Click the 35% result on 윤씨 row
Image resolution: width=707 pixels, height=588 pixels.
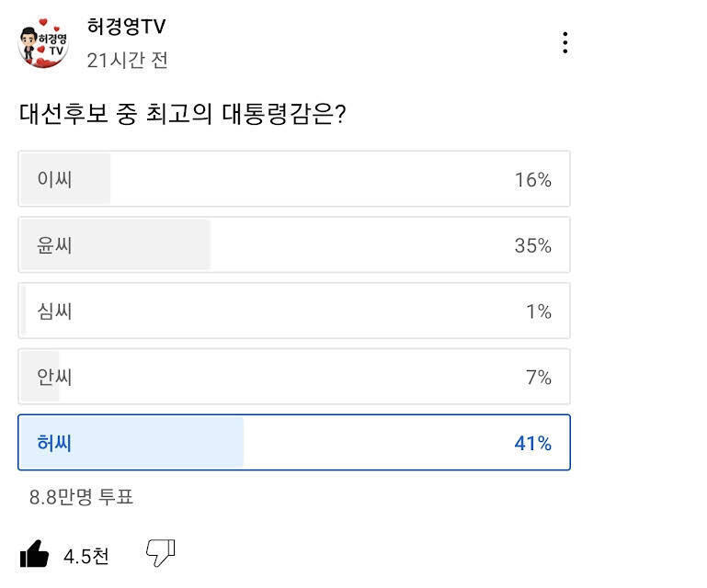coord(532,245)
